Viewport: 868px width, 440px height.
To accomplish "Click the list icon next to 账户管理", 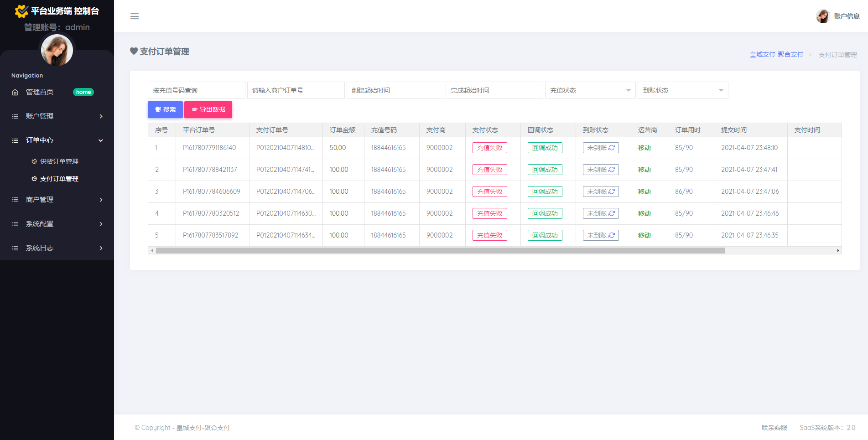I will click(15, 116).
